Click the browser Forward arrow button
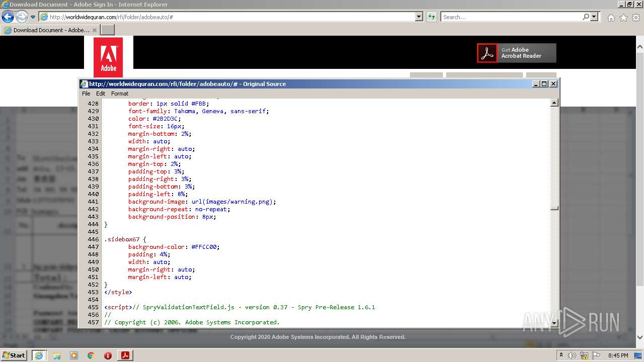The height and width of the screenshot is (362, 644). point(22,17)
